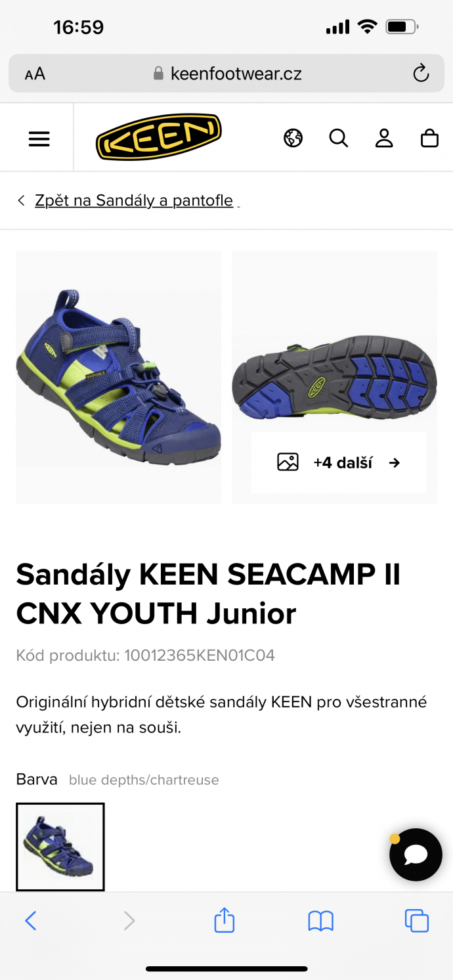This screenshot has width=453, height=980.
Task: Go back with Safari back arrow
Action: point(31,921)
